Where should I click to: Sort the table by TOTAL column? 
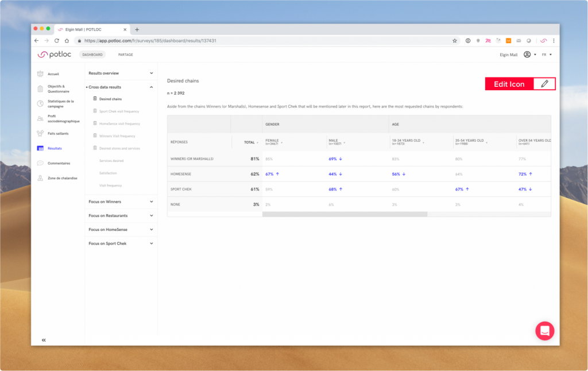click(x=251, y=142)
